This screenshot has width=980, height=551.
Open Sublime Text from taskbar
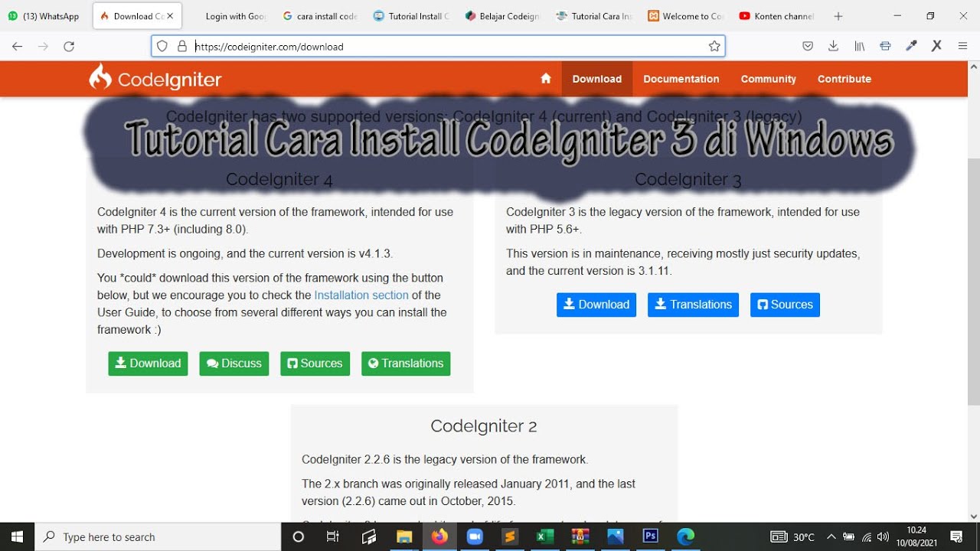[510, 536]
